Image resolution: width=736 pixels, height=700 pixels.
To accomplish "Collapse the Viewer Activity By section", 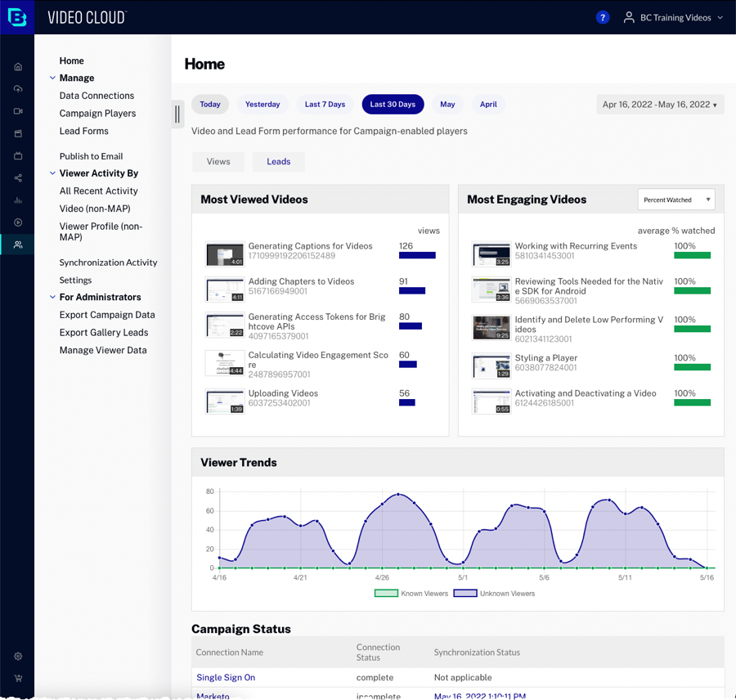I will [52, 173].
